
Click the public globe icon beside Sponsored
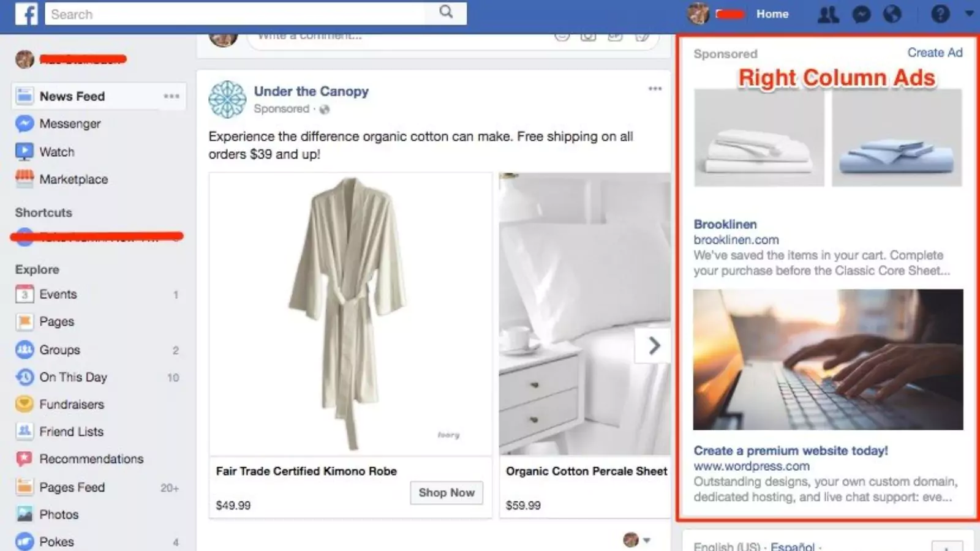[324, 110]
